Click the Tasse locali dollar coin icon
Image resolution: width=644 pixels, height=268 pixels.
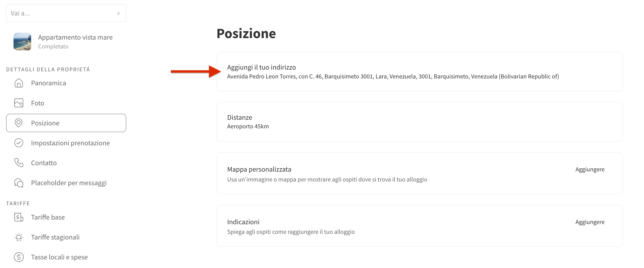19,257
